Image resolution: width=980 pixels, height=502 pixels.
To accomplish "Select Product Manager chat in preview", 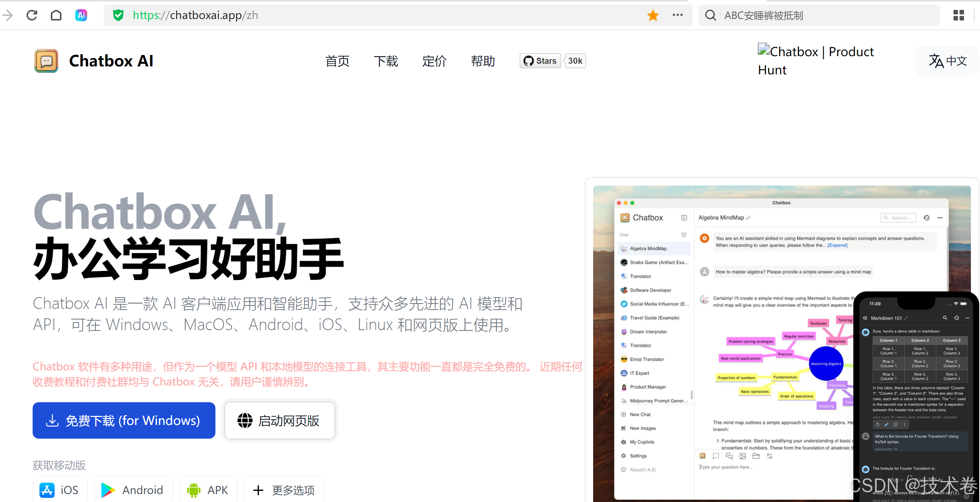I will click(x=653, y=387).
